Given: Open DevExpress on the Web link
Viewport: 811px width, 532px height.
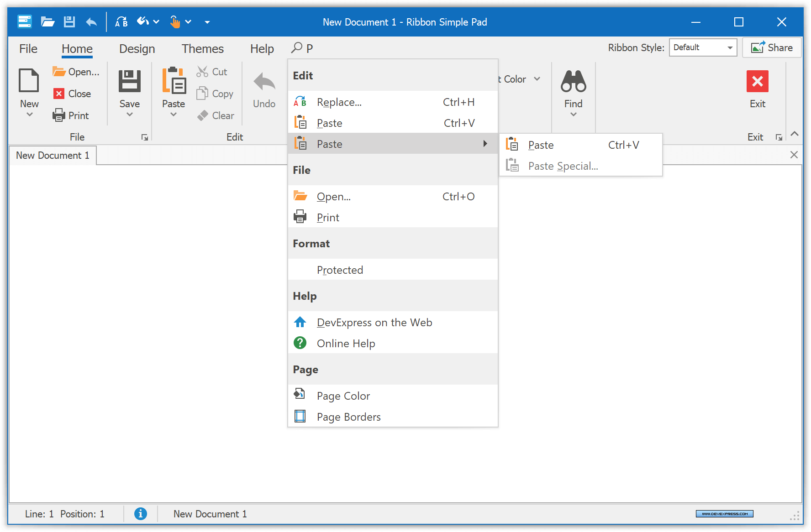Looking at the screenshot, I should click(374, 323).
